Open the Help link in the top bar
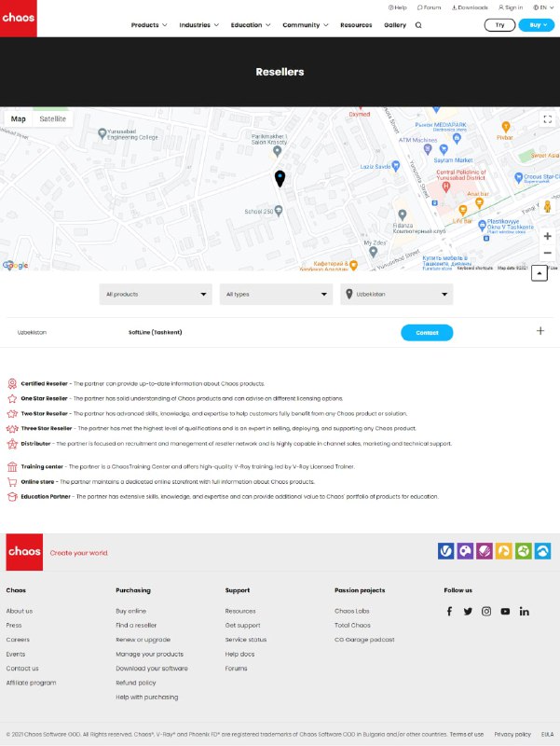Screen dimensions: 560x746 coord(398,7)
